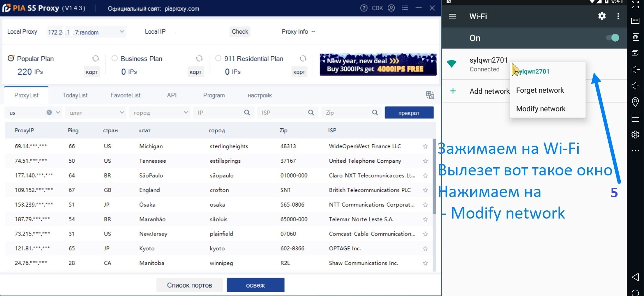Image resolution: width=644 pixels, height=296 pixels.
Task: Click emulator volume down icon
Action: coord(635,86)
